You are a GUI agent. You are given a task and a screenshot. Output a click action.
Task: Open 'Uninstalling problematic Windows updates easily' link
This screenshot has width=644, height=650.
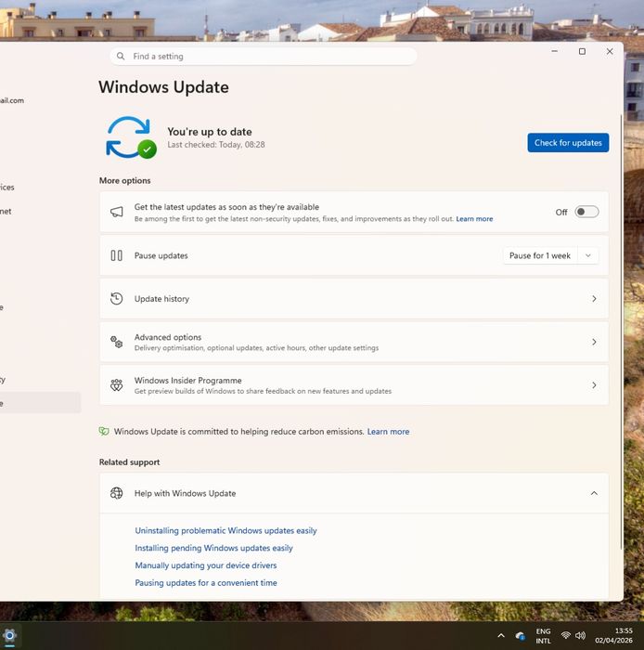tap(225, 531)
